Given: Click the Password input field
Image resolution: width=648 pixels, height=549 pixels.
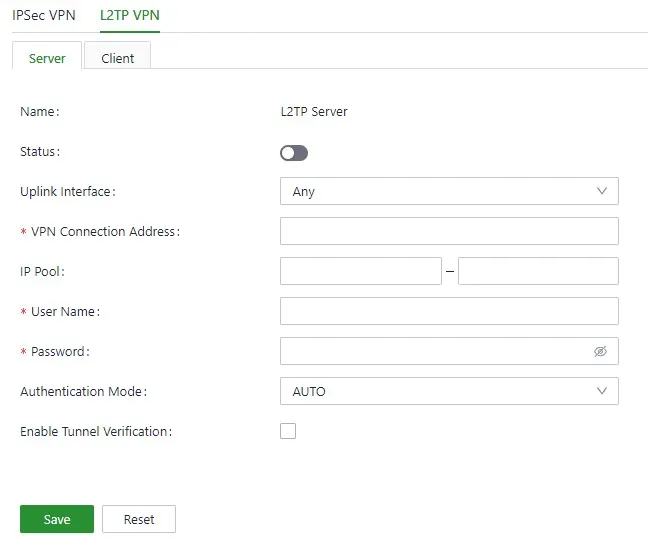Looking at the screenshot, I should [449, 351].
